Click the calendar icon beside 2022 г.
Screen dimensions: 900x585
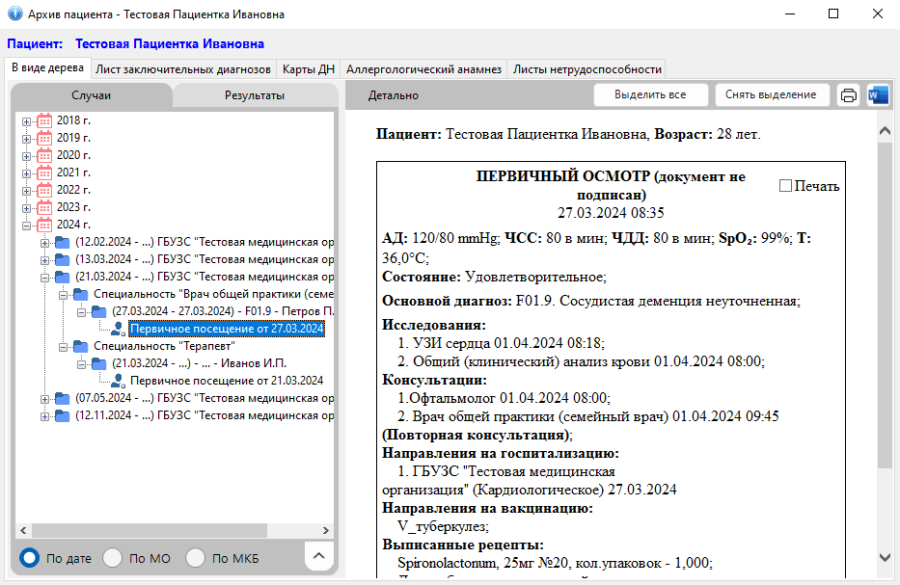[x=44, y=190]
